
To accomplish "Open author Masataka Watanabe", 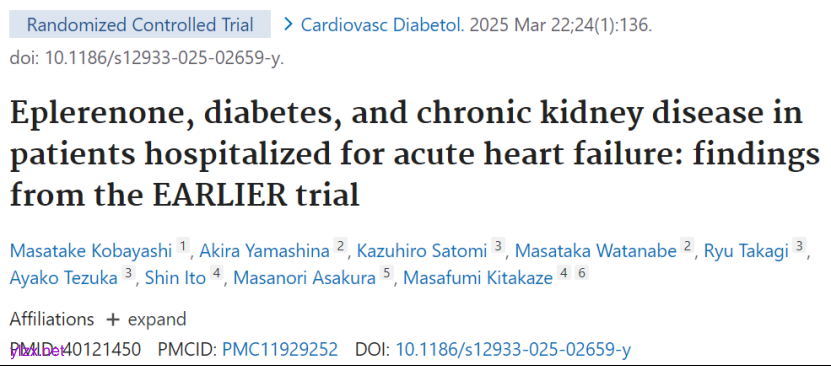I will (x=596, y=251).
